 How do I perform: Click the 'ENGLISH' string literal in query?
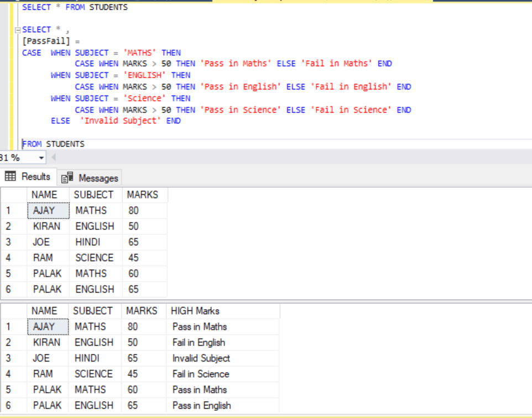click(x=144, y=75)
